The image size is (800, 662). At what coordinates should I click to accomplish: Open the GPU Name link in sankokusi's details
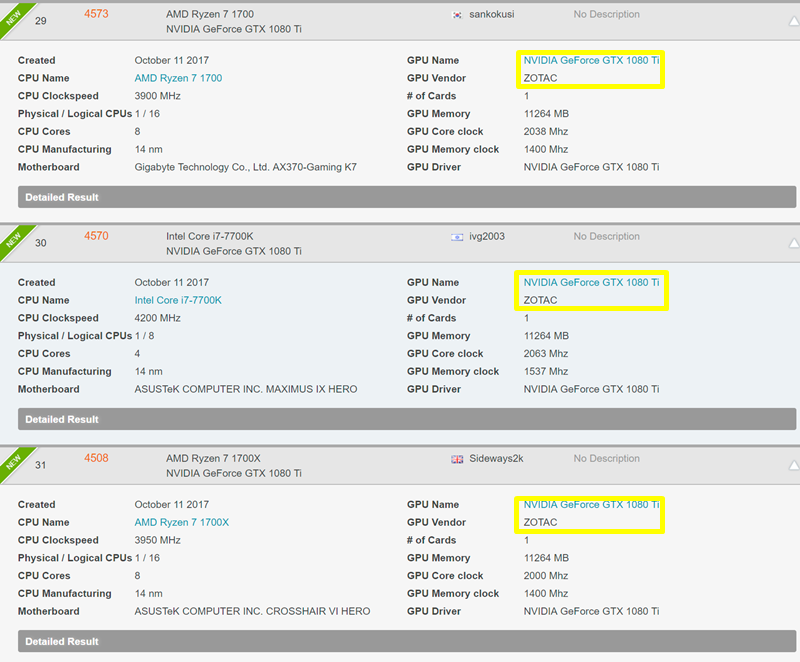click(x=591, y=60)
